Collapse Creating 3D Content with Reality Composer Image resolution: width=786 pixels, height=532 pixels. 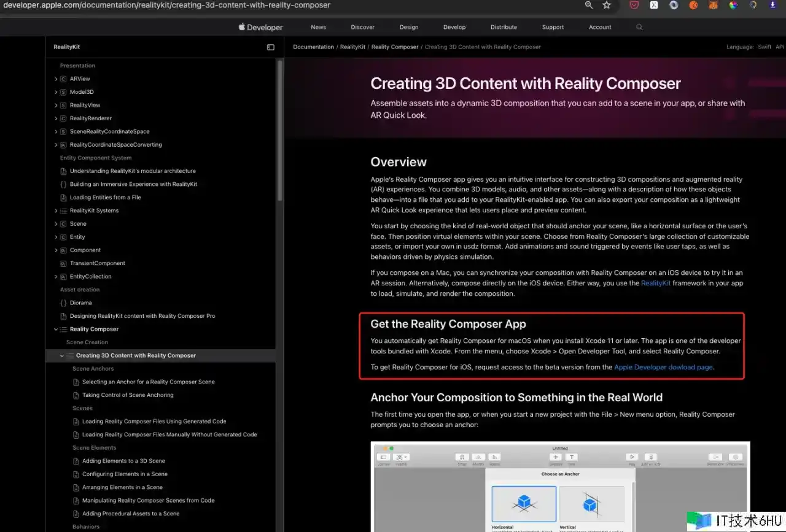[62, 356]
